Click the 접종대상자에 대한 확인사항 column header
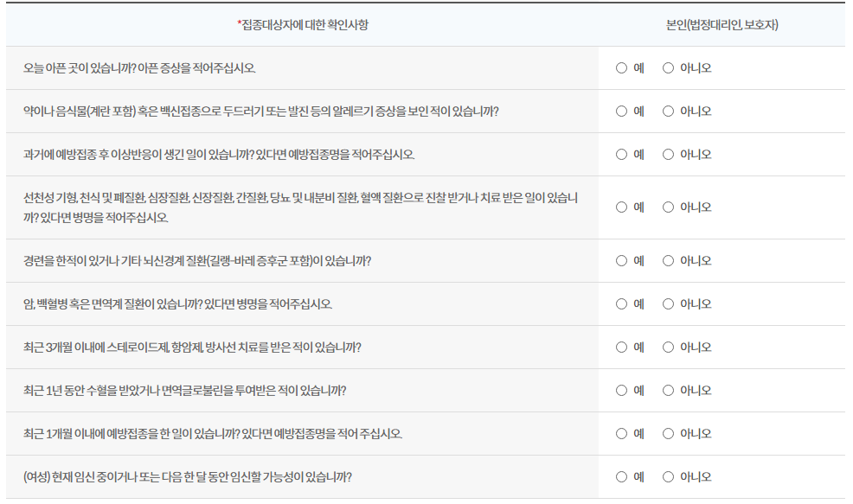 [x=303, y=24]
